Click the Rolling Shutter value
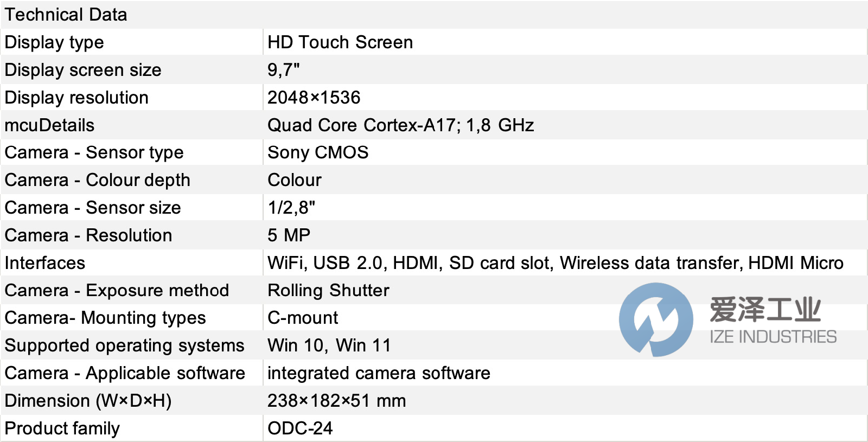Image resolution: width=868 pixels, height=442 pixels. 328,290
